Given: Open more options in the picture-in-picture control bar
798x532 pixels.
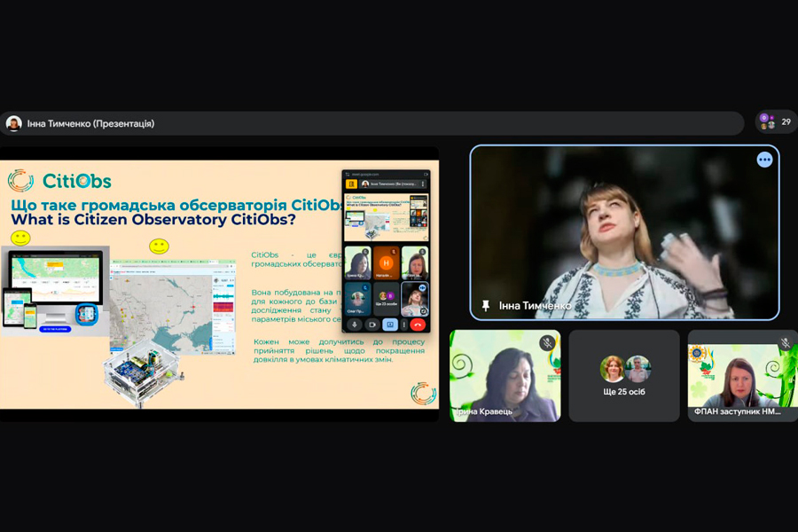Looking at the screenshot, I should click(404, 325).
